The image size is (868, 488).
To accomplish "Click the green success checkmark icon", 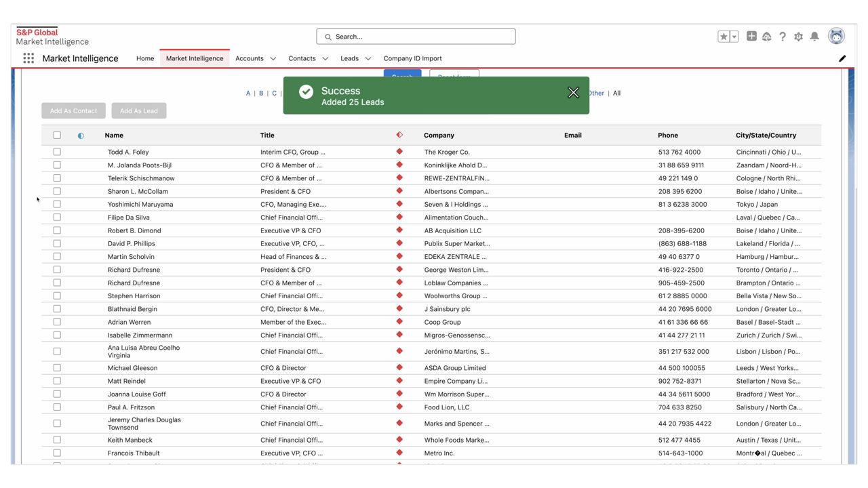I will [x=306, y=91].
